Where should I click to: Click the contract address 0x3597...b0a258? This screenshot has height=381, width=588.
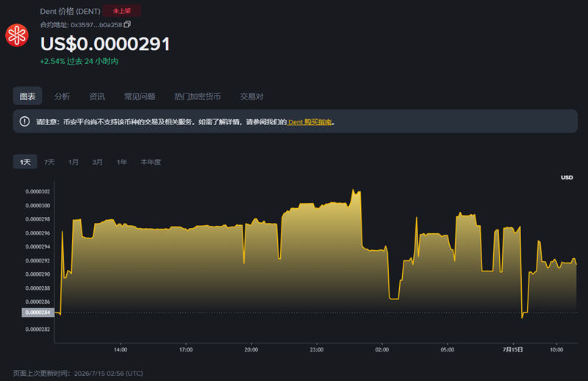tap(96, 25)
